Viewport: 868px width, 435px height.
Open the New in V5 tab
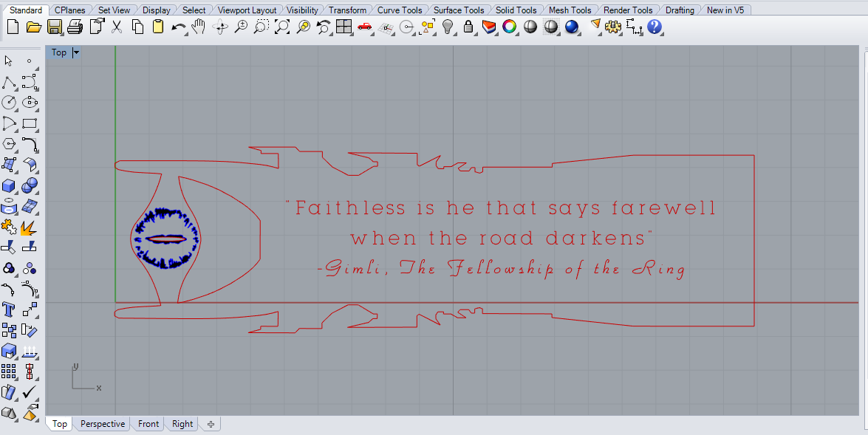point(725,10)
